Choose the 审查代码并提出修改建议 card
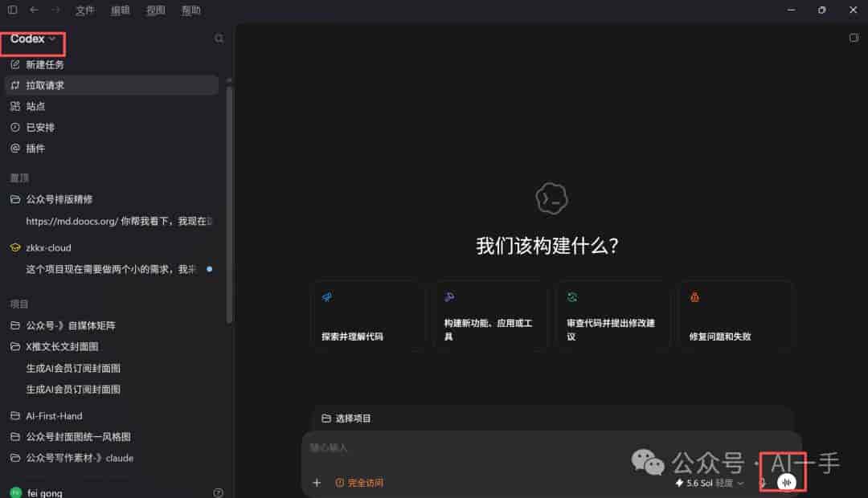 614,316
